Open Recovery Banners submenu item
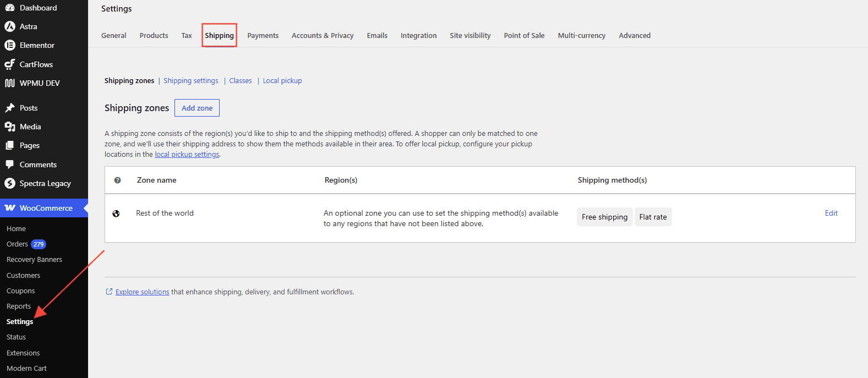Screen dimensions: 868x378 pyautogui.click(x=34, y=259)
